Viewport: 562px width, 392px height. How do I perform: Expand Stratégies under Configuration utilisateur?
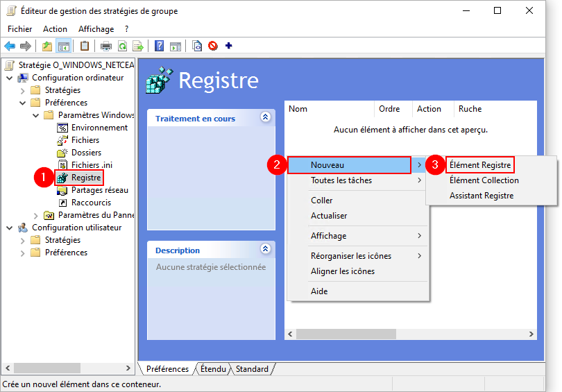coord(23,240)
